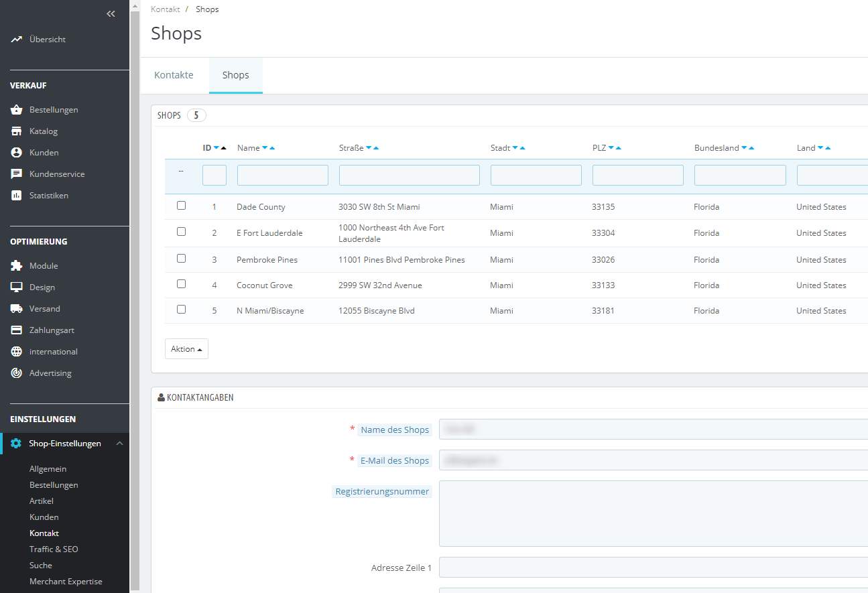Viewport: 868px width, 593px height.
Task: Check the N Miami/Biscayne row checkbox
Action: (181, 310)
